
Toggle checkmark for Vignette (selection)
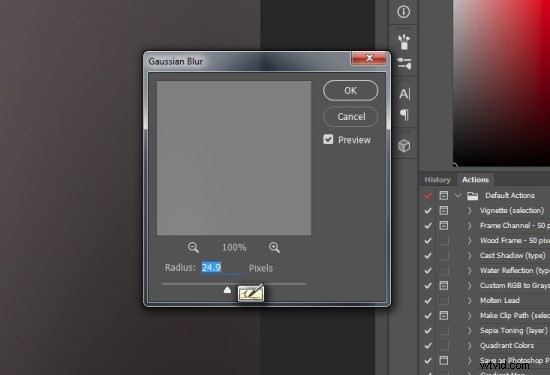click(x=428, y=210)
